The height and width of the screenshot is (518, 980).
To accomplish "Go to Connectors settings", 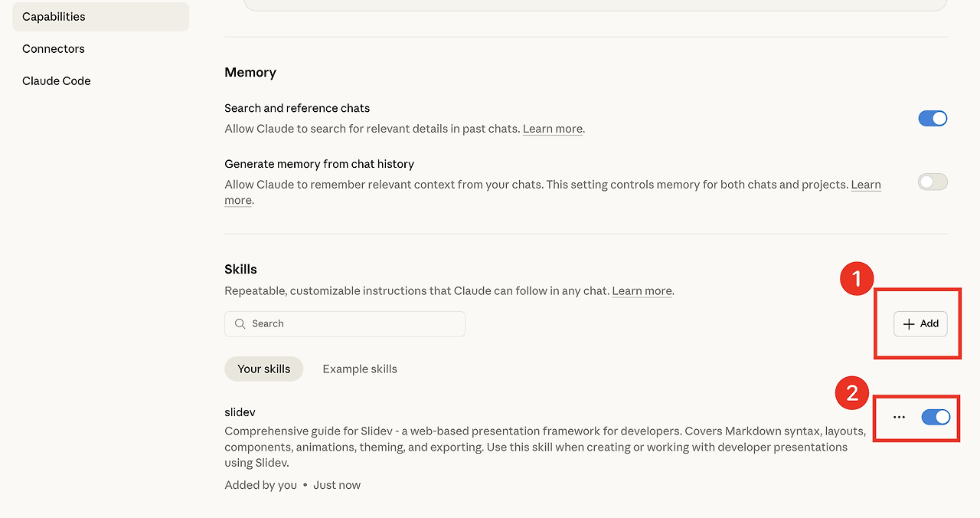I will [54, 49].
